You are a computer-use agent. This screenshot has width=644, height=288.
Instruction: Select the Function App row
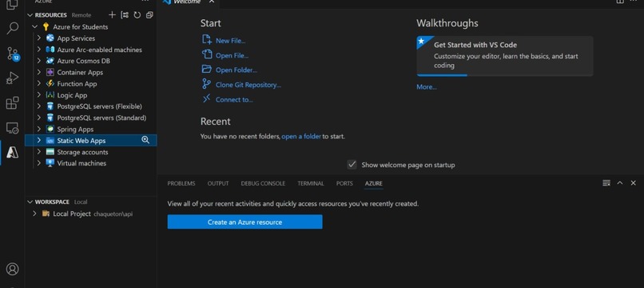click(91, 83)
